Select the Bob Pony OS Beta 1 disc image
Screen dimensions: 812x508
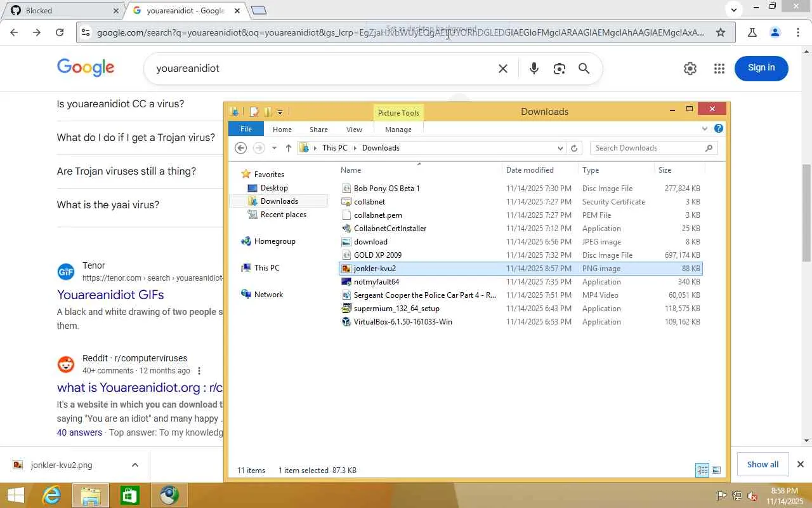(x=387, y=189)
